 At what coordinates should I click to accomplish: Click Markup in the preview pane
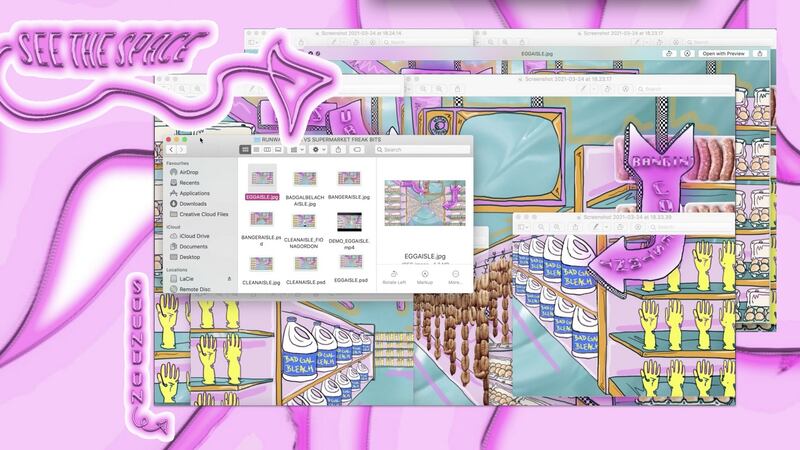point(425,276)
